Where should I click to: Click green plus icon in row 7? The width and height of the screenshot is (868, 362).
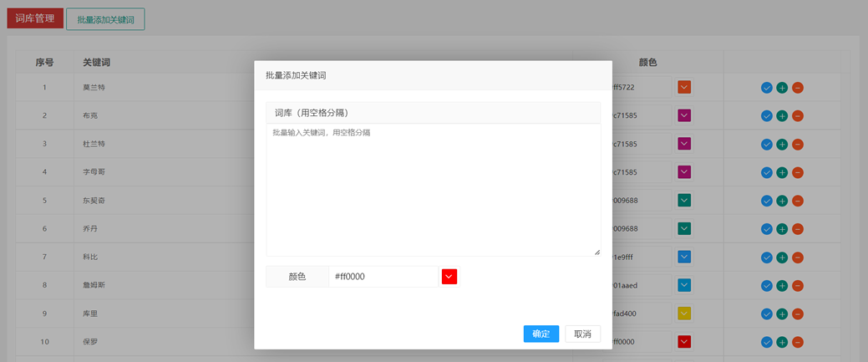[x=782, y=257]
